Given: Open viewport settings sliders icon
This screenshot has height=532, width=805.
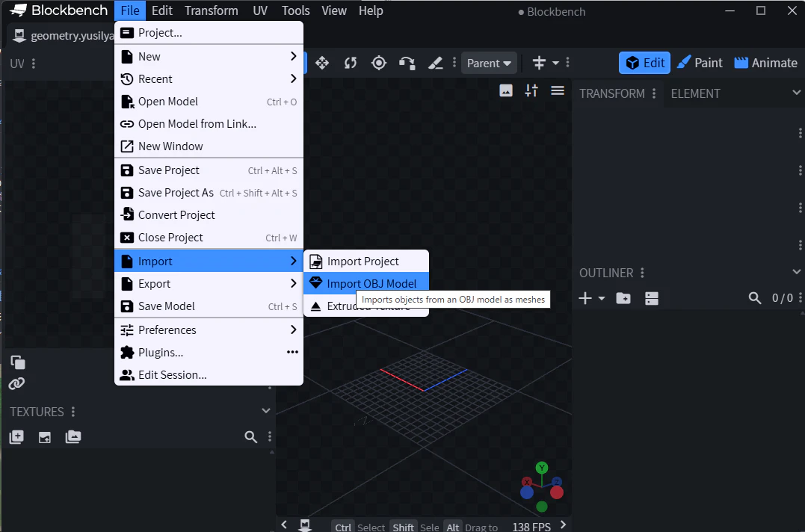Looking at the screenshot, I should (531, 91).
